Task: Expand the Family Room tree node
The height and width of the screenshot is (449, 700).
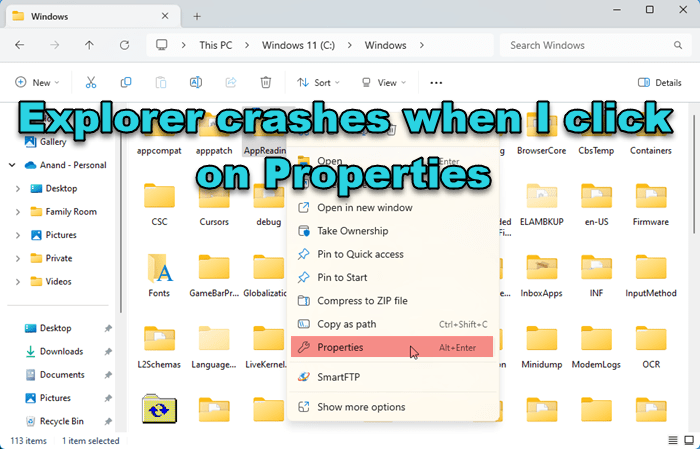Action: click(x=18, y=212)
